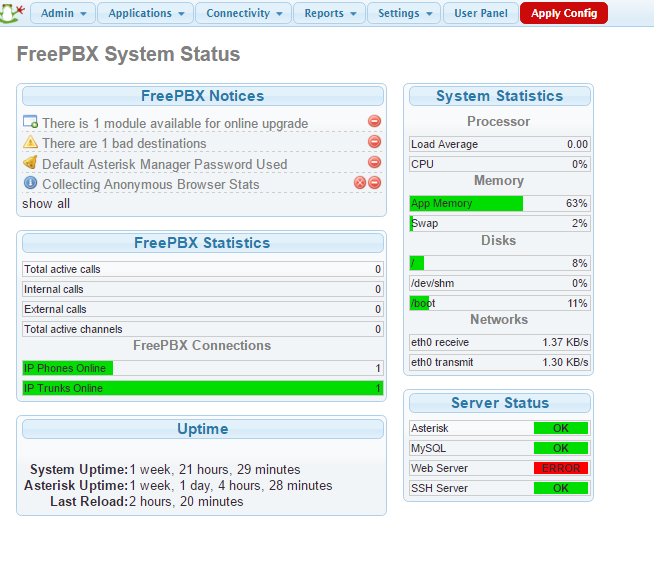Click the External calls row
Image resolution: width=654 pixels, height=562 pixels.
coord(203,309)
